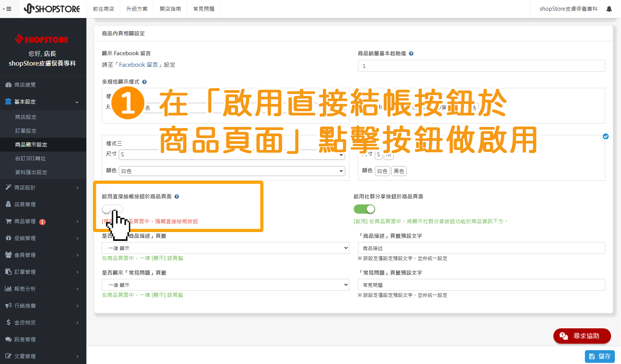Click the blue checkmark on the selected style
Image resolution: width=621 pixels, height=364 pixels.
606,136
